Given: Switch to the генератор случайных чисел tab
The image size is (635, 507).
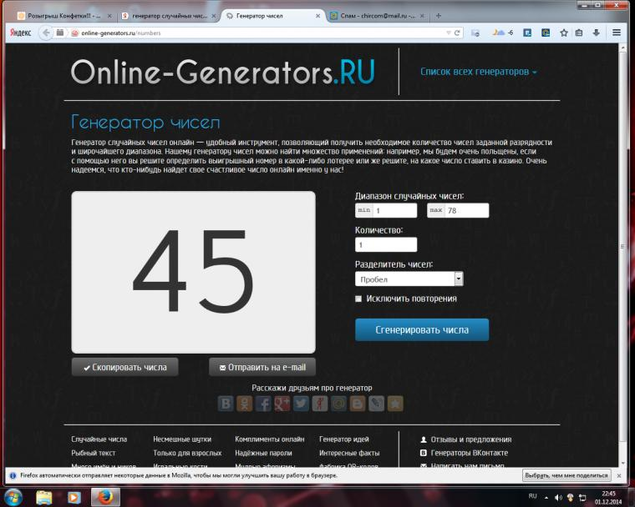Looking at the screenshot, I should tap(169, 16).
